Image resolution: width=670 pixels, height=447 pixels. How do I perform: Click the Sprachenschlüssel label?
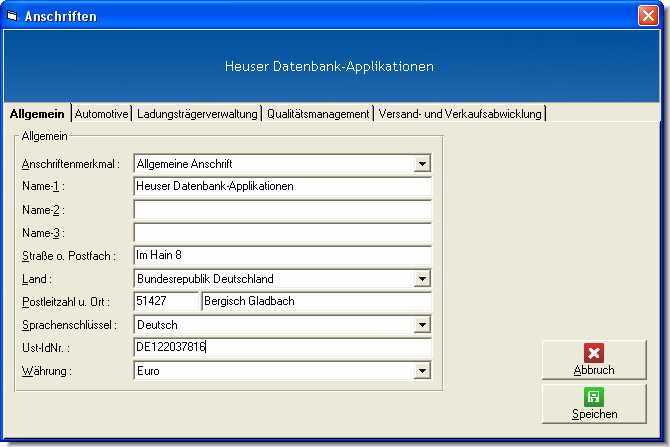(x=69, y=325)
